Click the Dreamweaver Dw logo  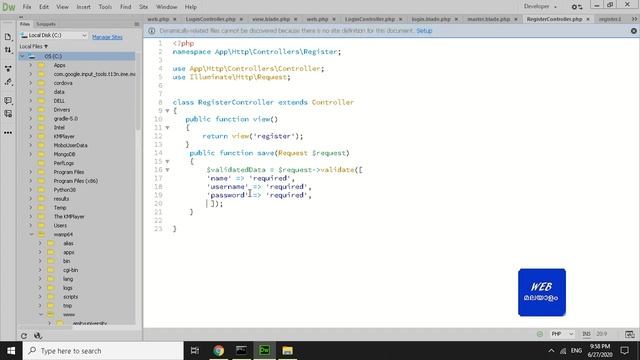pyautogui.click(x=9, y=7)
